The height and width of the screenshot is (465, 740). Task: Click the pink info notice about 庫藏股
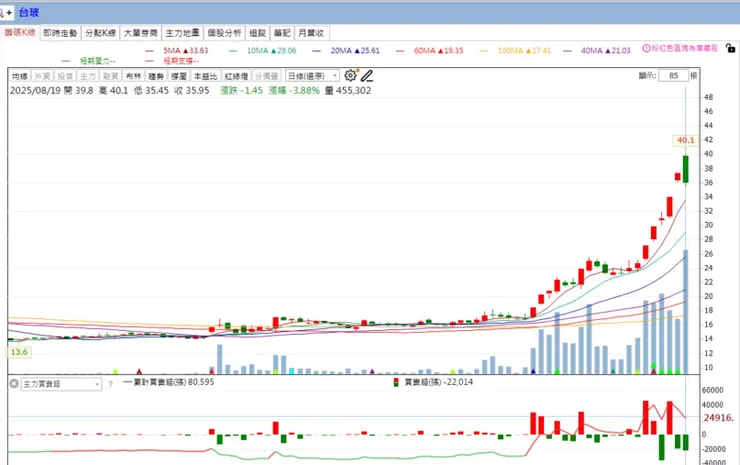680,48
